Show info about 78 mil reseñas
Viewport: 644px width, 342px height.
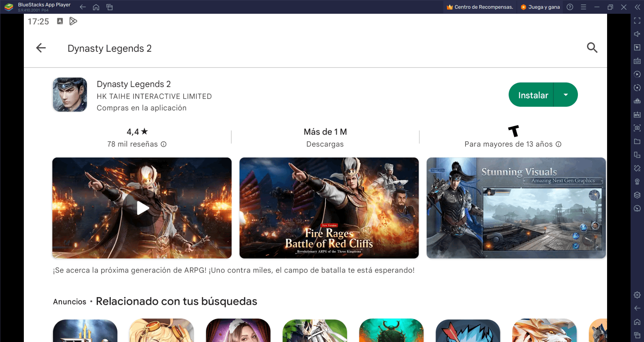click(163, 144)
